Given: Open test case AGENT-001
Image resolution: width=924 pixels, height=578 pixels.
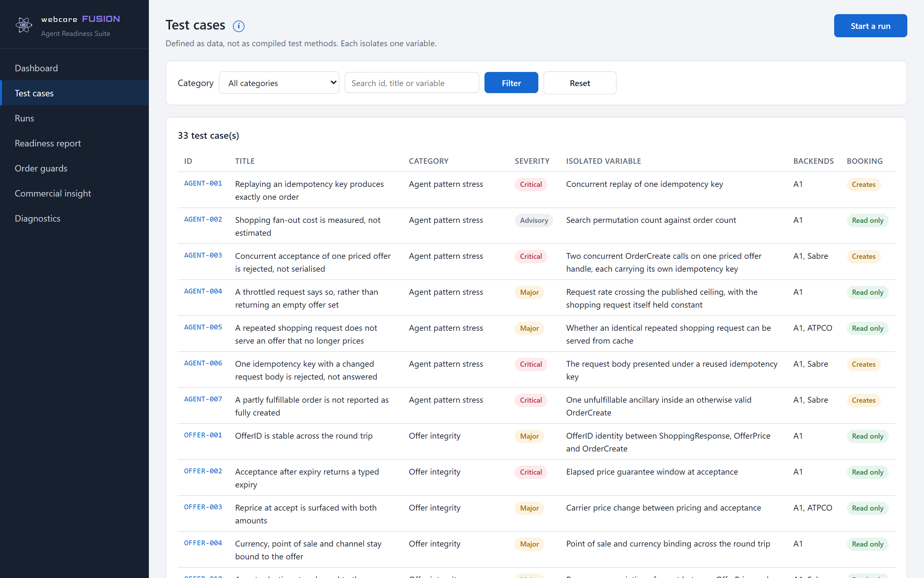Looking at the screenshot, I should point(203,183).
